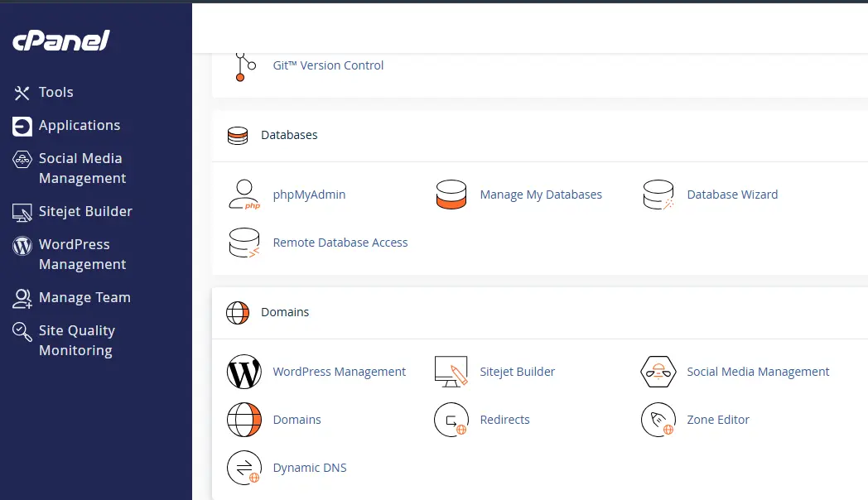Open Site Quality Monitoring in sidebar
The width and height of the screenshot is (868, 500).
(76, 341)
